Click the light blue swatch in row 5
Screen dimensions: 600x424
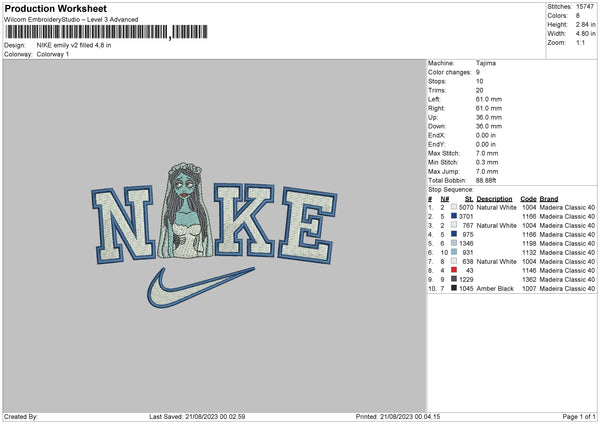click(454, 243)
